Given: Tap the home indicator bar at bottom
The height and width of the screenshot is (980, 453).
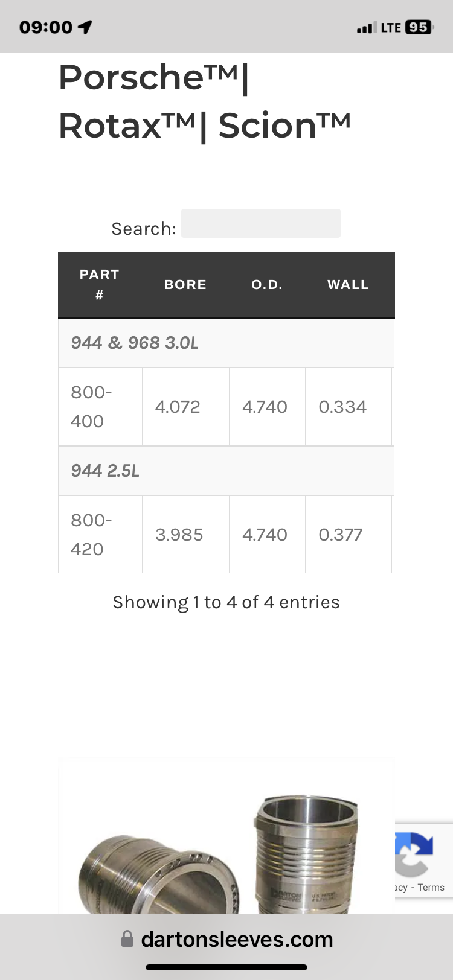Looking at the screenshot, I should [226, 967].
